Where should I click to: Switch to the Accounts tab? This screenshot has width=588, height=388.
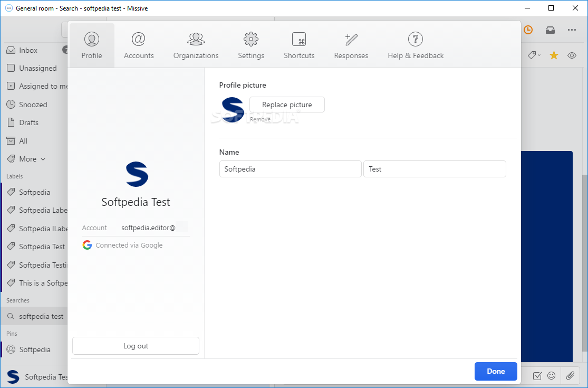tap(139, 45)
